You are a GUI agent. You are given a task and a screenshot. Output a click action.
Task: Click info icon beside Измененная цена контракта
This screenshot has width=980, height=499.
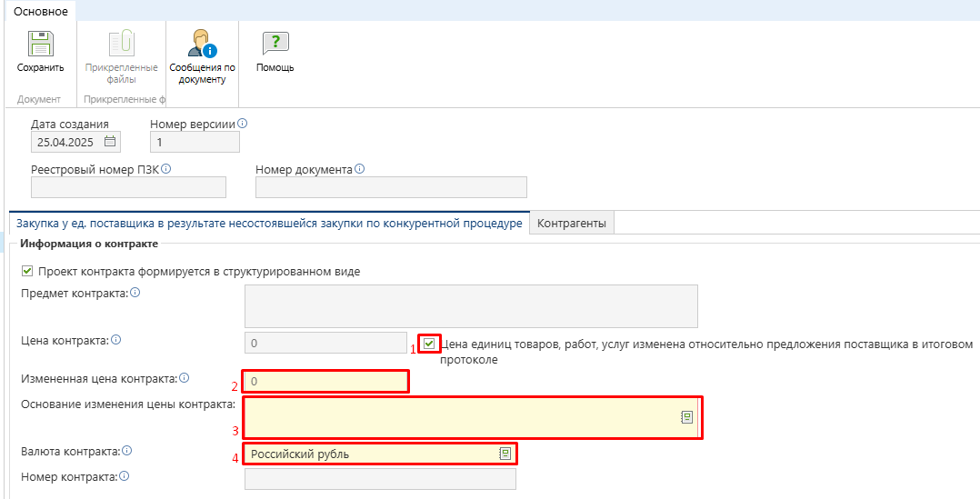coord(185,378)
